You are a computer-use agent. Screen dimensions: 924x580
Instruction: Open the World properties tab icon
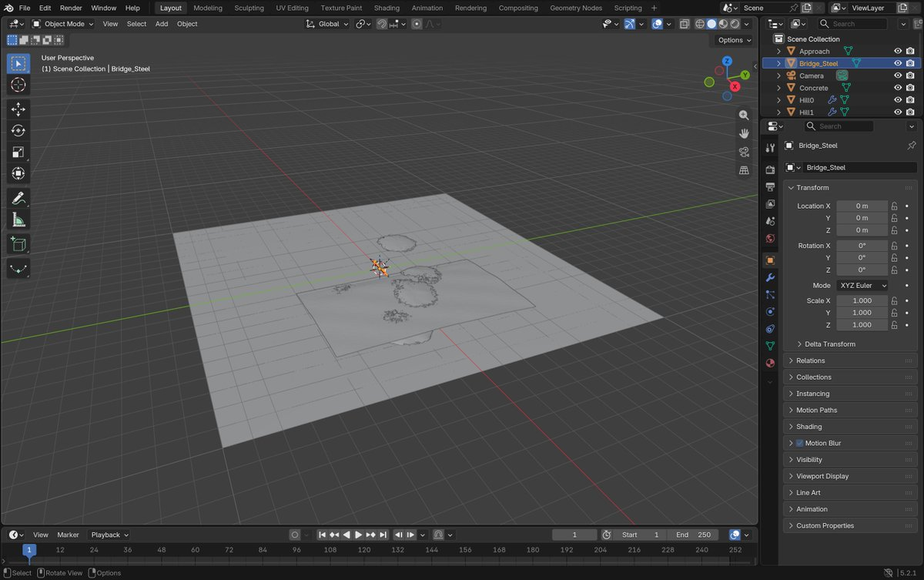770,238
